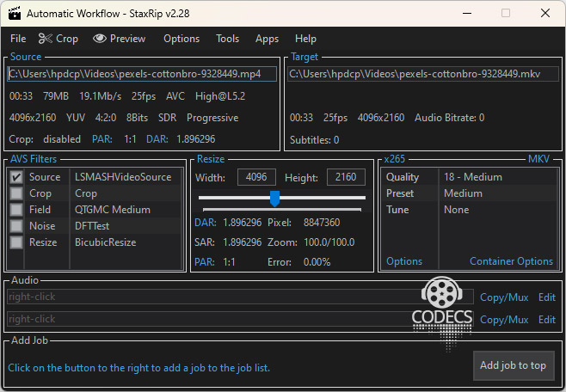The width and height of the screenshot is (566, 392).
Task: Click the scissors icon beside Crop
Action: [46, 38]
